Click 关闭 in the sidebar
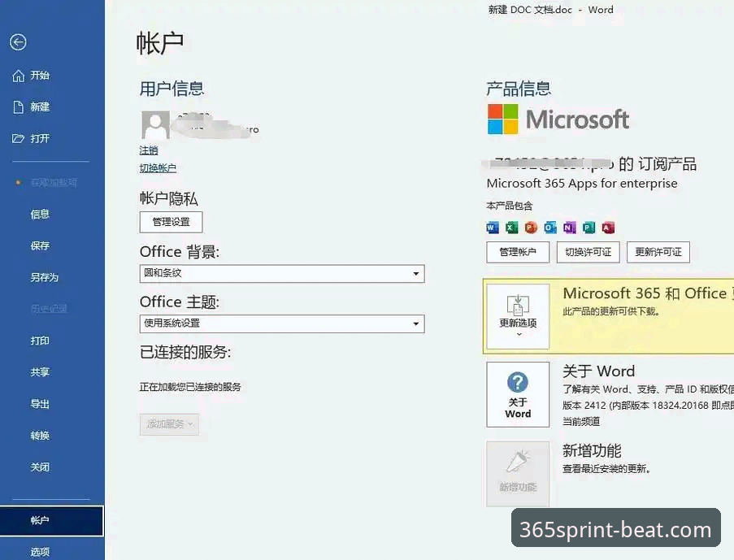 point(40,467)
